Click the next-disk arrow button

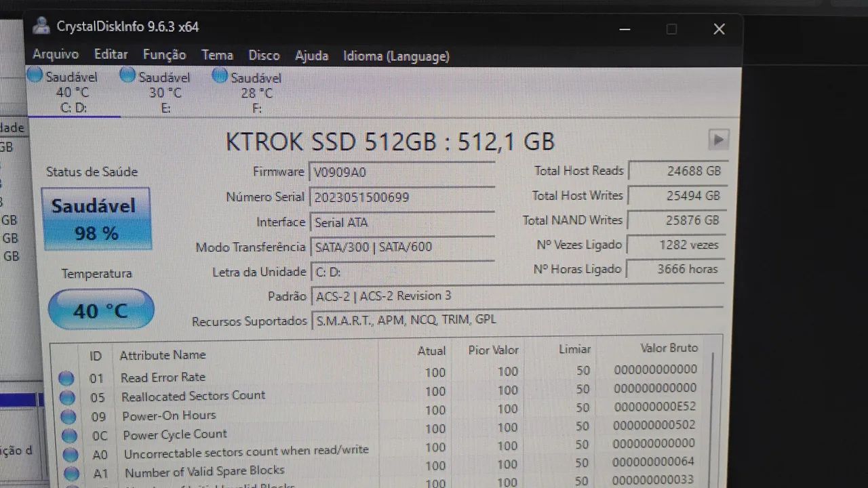tap(718, 140)
